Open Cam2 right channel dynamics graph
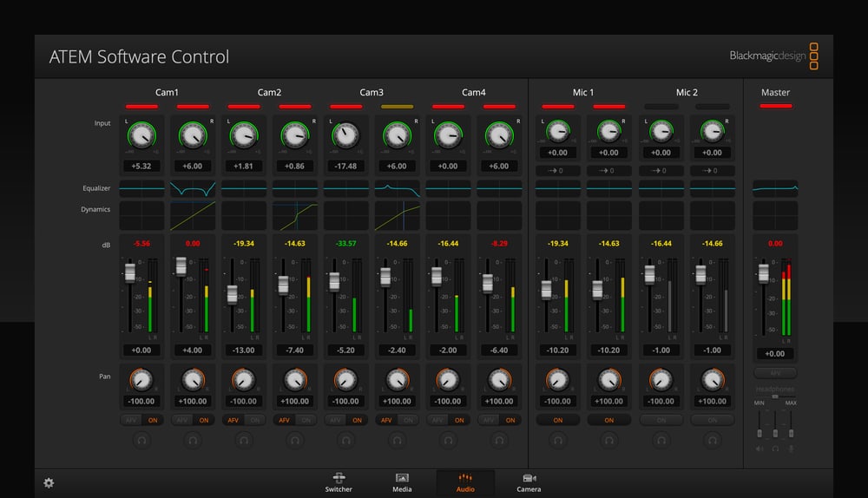868x498 pixels. tap(295, 215)
